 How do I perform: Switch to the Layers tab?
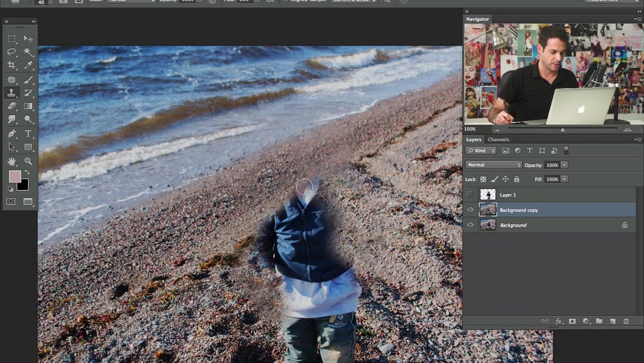coord(473,140)
